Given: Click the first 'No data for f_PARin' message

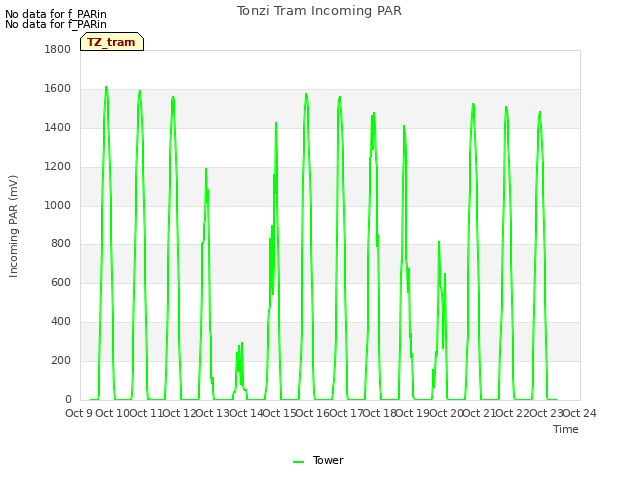Looking at the screenshot, I should point(56,14).
